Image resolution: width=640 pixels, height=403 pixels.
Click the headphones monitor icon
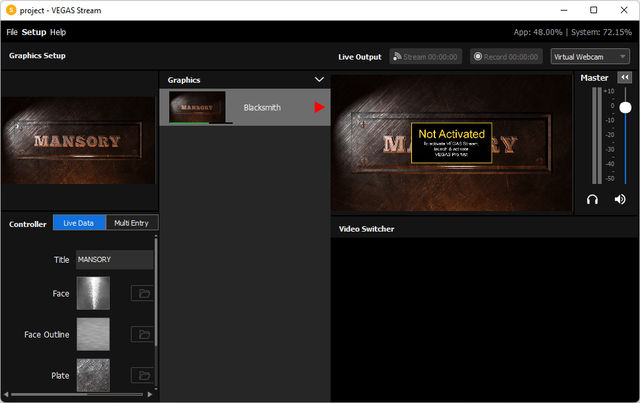pos(594,199)
